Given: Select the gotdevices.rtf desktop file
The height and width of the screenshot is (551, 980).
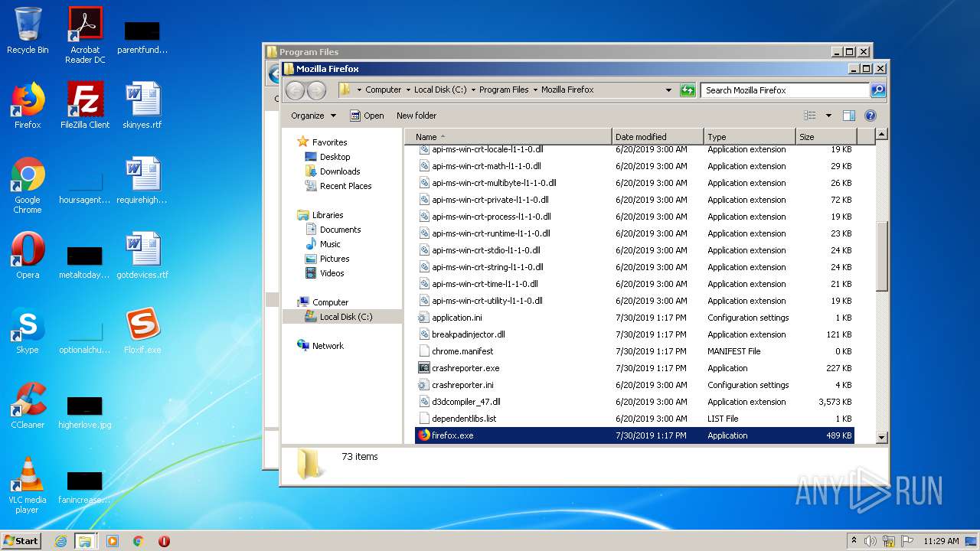Looking at the screenshot, I should [x=142, y=256].
